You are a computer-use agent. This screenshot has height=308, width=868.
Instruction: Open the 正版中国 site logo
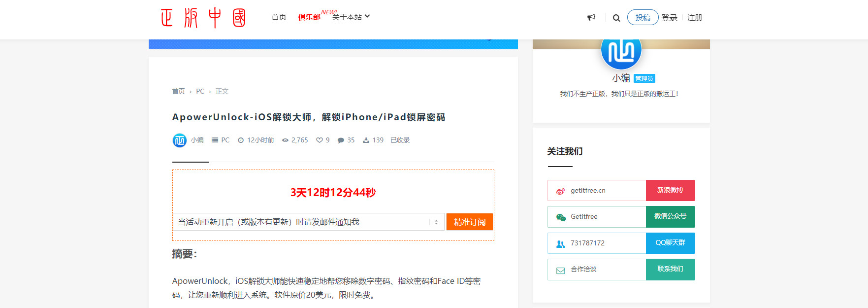pos(203,18)
